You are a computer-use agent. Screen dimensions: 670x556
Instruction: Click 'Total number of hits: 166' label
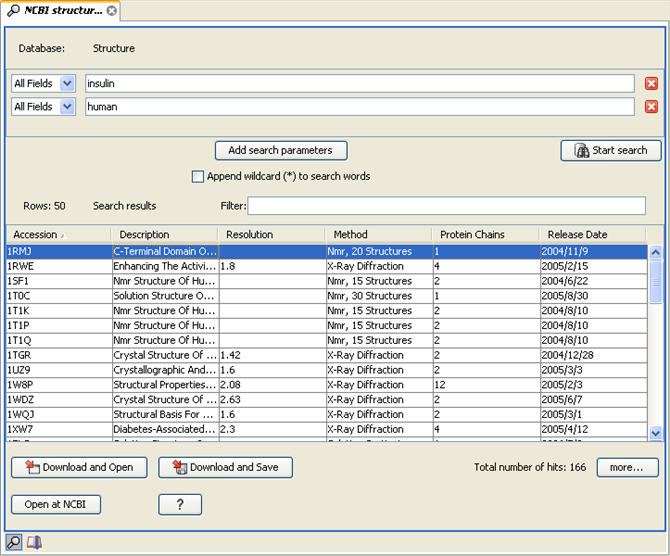click(530, 467)
